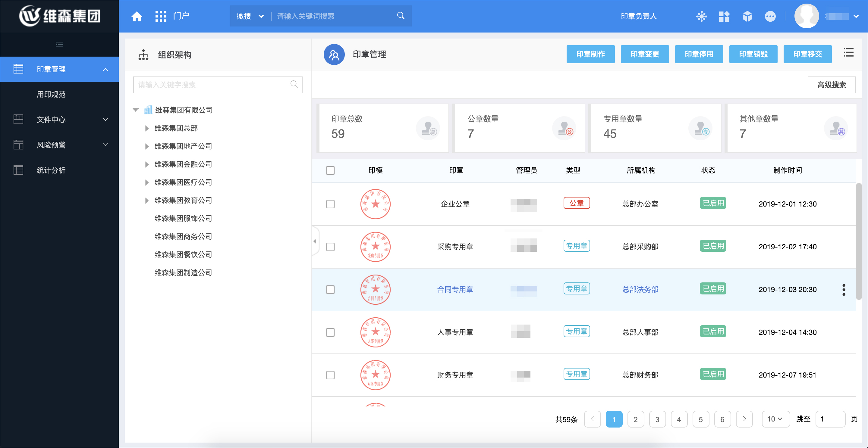868x448 pixels.
Task: Click the 印章制作 button
Action: click(590, 54)
